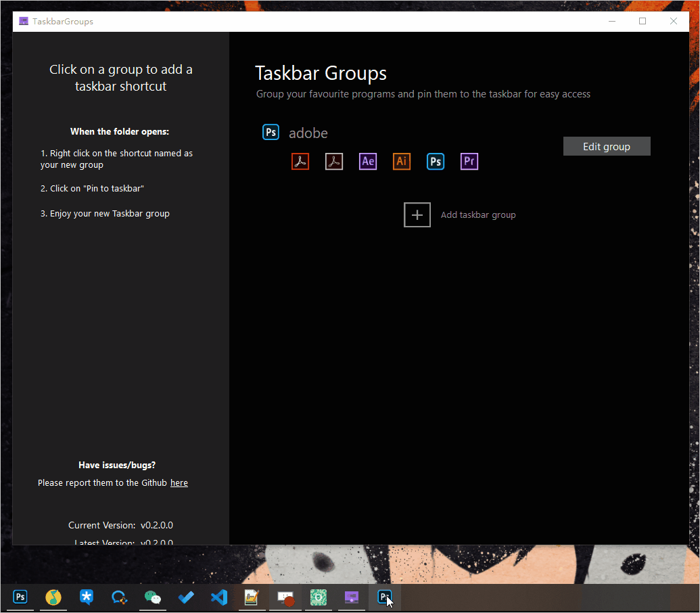Click the purple TaskbarGroups icon on the taskbar

tap(351, 597)
